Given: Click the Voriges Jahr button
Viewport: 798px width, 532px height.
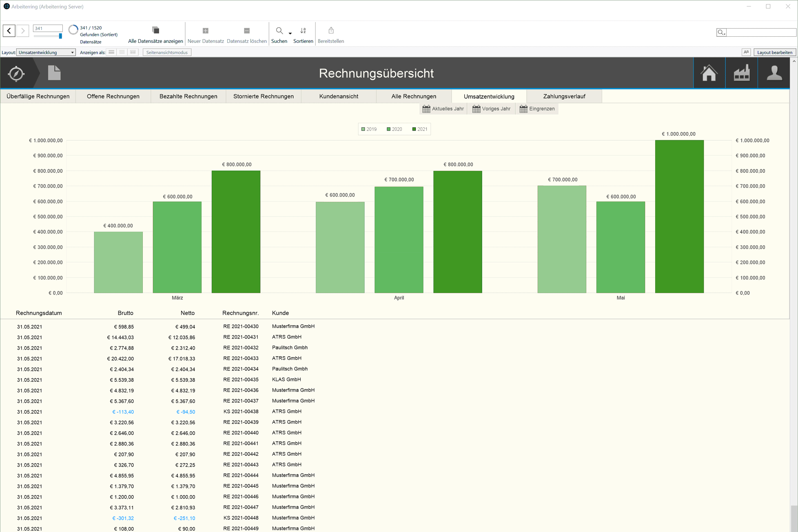Looking at the screenshot, I should (x=491, y=109).
